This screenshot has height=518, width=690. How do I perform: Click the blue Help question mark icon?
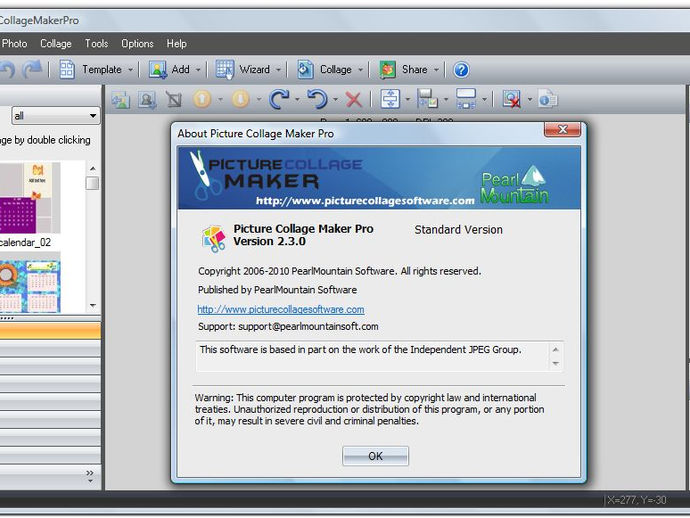[x=461, y=70]
